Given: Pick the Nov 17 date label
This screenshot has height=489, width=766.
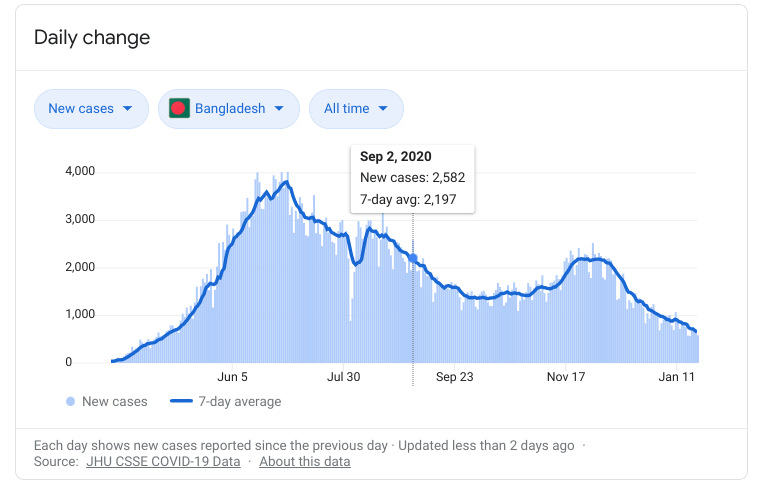Looking at the screenshot, I should (565, 377).
